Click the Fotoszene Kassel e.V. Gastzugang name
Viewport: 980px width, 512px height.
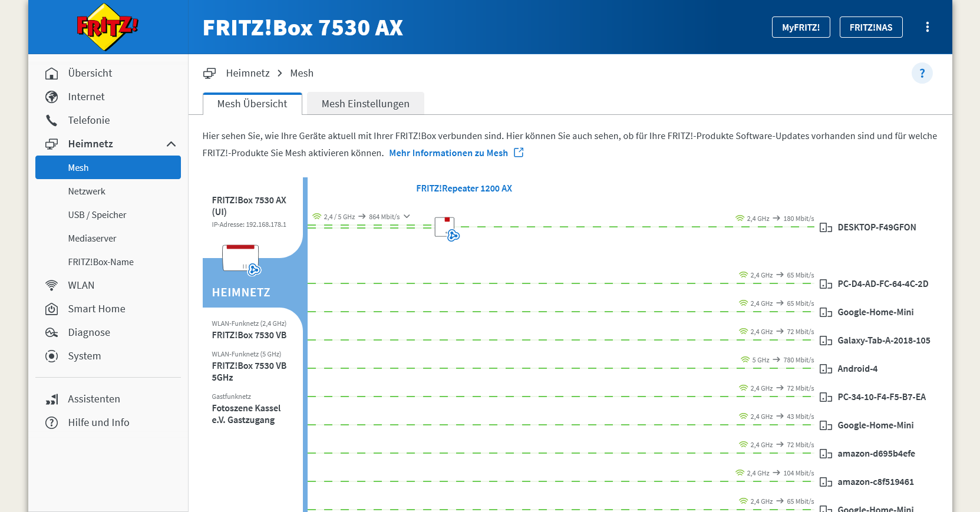pos(246,414)
